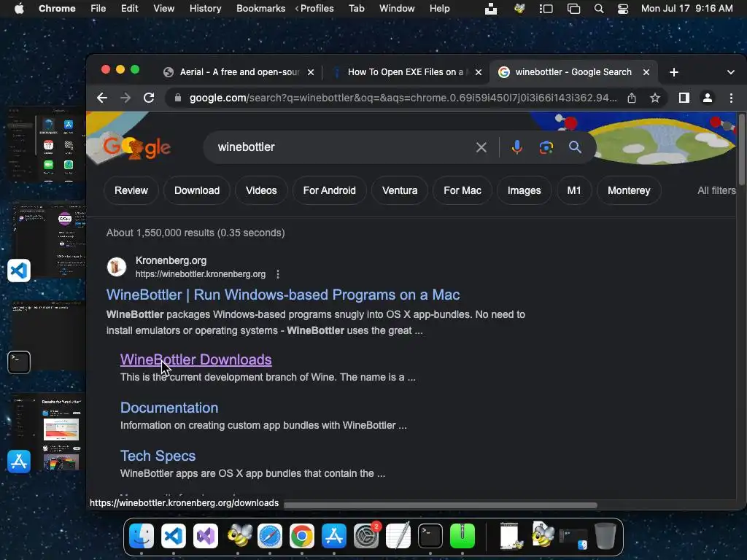Open the Bookmarks menu

pyautogui.click(x=260, y=8)
